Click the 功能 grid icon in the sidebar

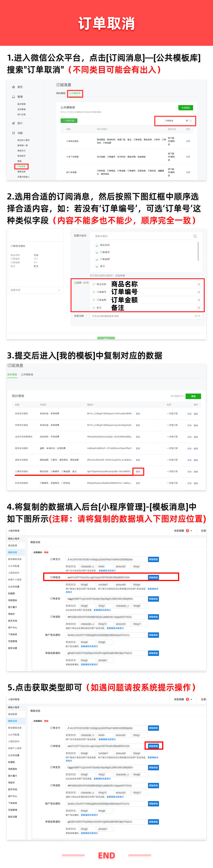point(13,133)
